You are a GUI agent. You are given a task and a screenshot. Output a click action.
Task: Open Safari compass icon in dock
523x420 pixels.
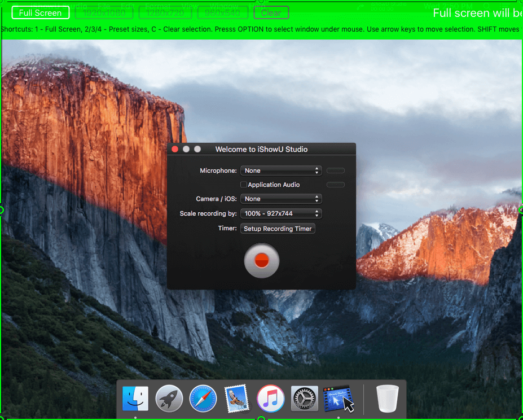(x=203, y=399)
